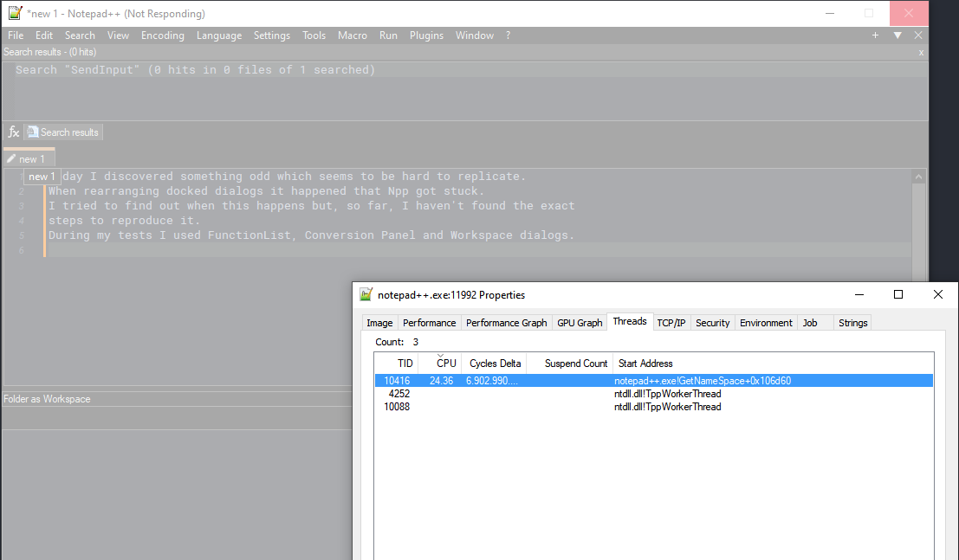Maximize the Properties window
Viewport: 959px width, 560px height.
tap(898, 294)
